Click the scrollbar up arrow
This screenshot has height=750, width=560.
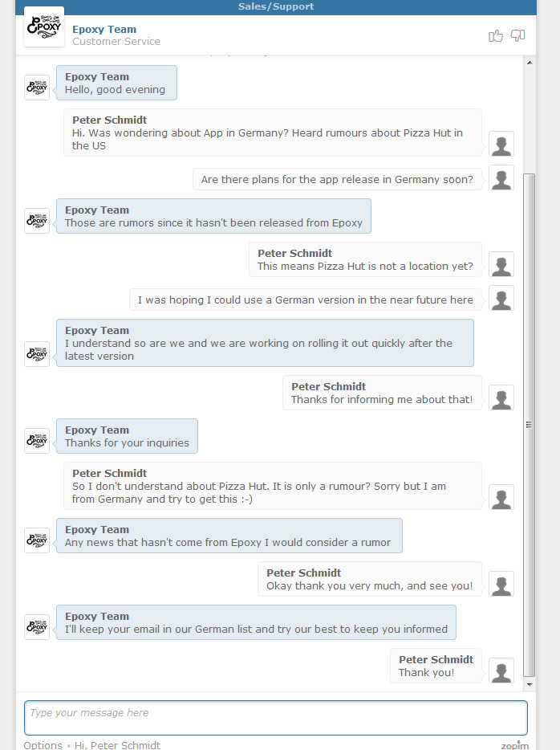click(529, 62)
